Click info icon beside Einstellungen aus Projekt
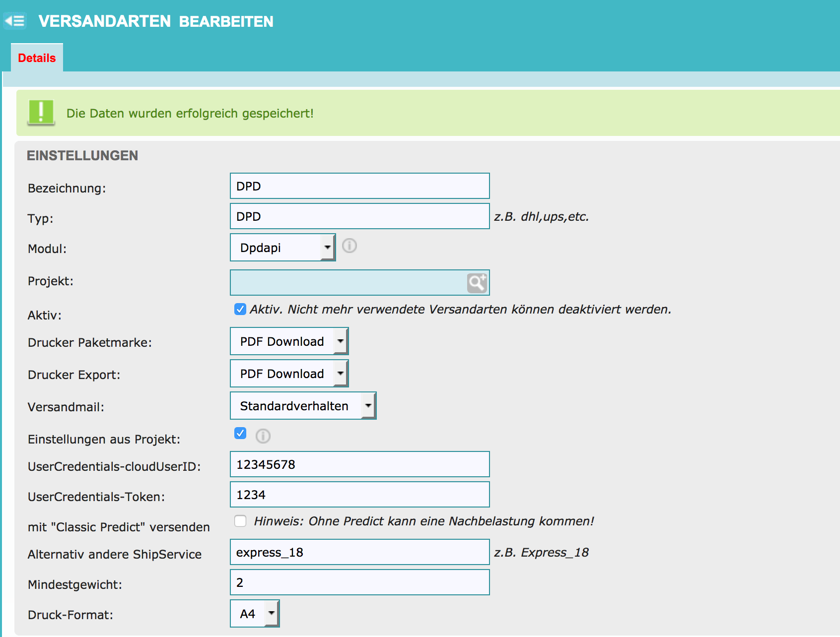Viewport: 840px width, 637px height. [x=263, y=436]
